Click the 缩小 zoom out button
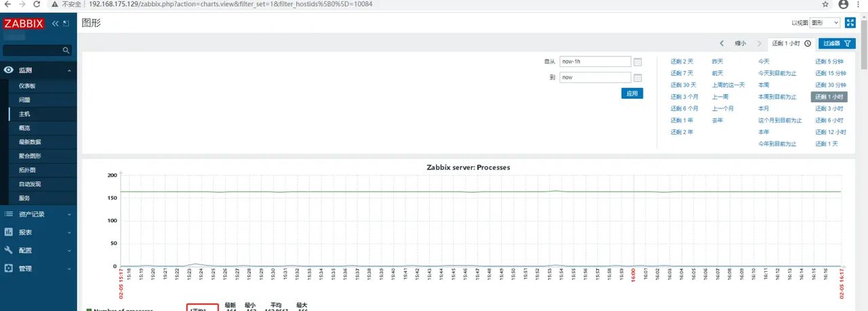Image resolution: width=868 pixels, height=311 pixels. [x=741, y=43]
